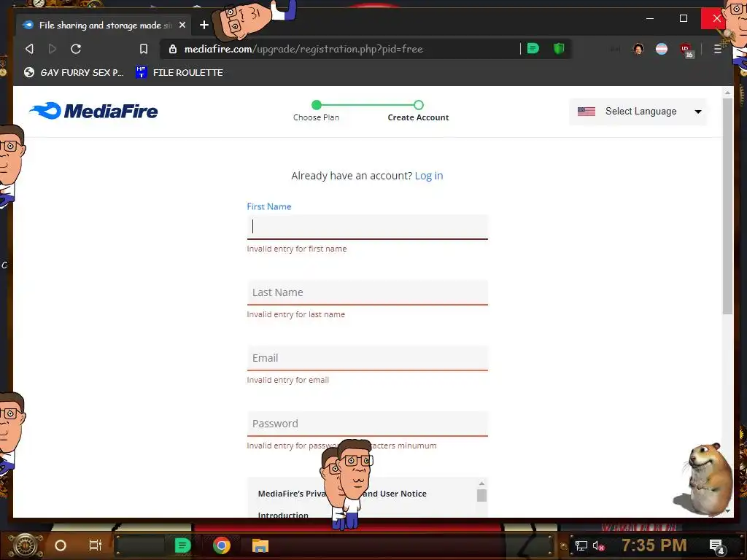Open the notification center icon
The width and height of the screenshot is (747, 560).
coord(717,546)
